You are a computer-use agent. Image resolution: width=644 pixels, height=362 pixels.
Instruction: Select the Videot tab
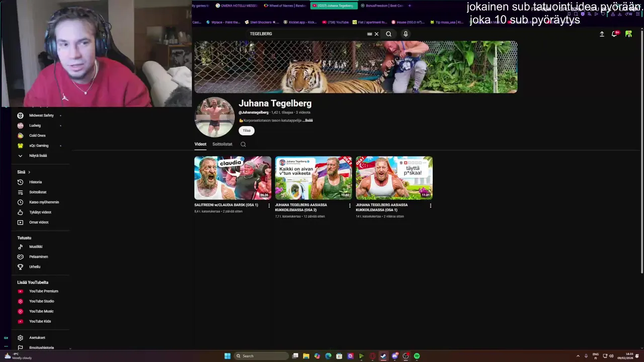pyautogui.click(x=200, y=144)
